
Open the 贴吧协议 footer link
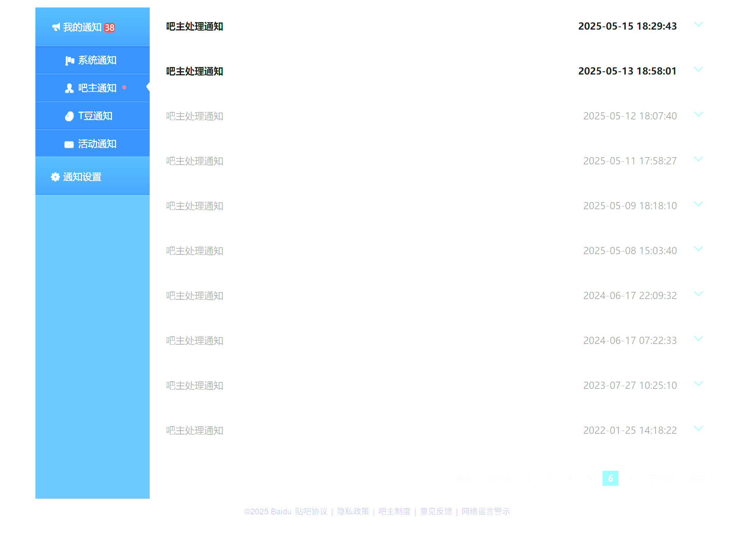pos(311,512)
